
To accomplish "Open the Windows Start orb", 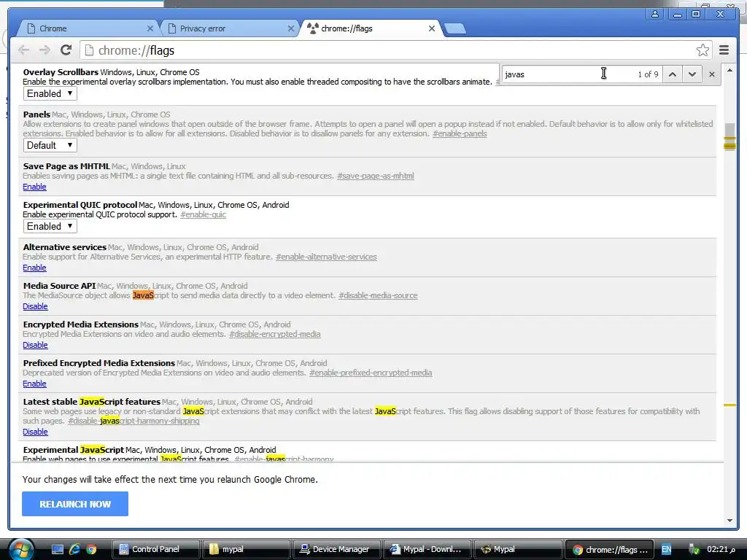I will (x=20, y=550).
